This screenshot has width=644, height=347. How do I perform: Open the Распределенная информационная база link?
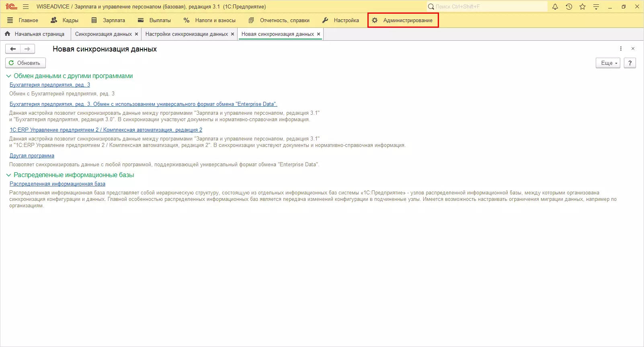click(57, 184)
